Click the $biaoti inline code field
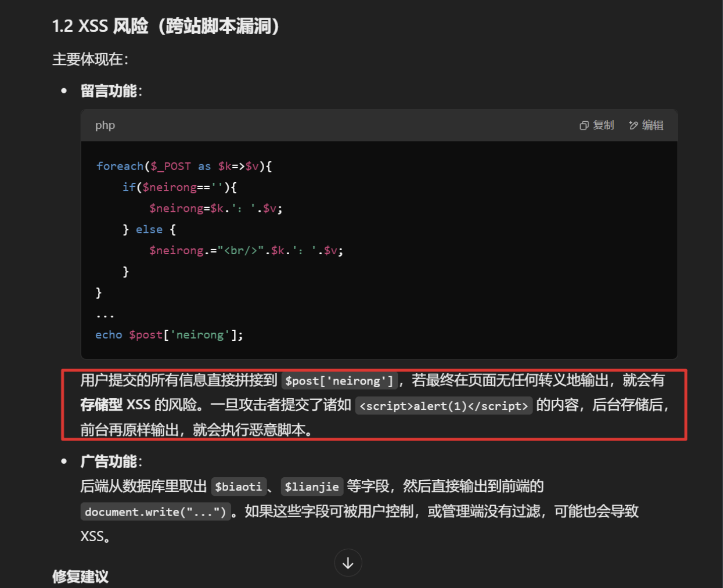The height and width of the screenshot is (588, 723). (x=238, y=486)
